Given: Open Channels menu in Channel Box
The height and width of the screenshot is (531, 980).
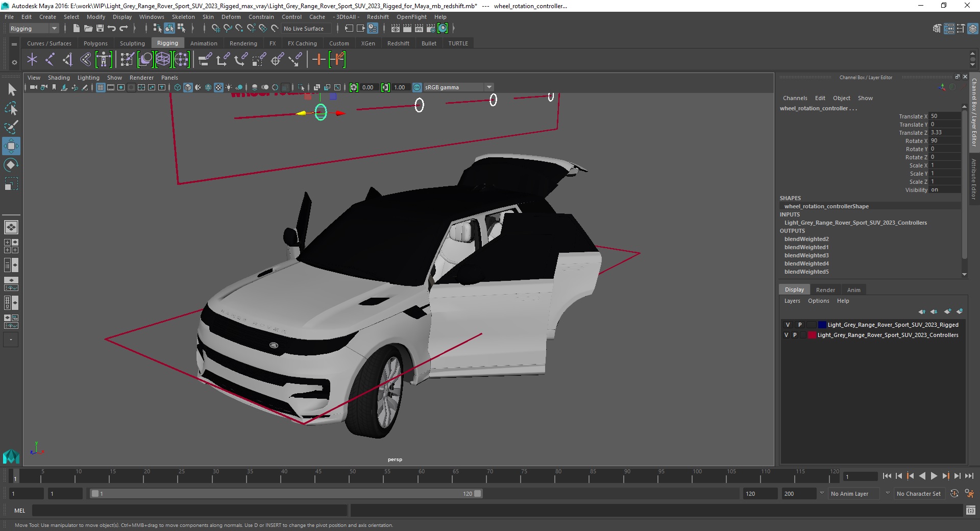Looking at the screenshot, I should point(795,98).
